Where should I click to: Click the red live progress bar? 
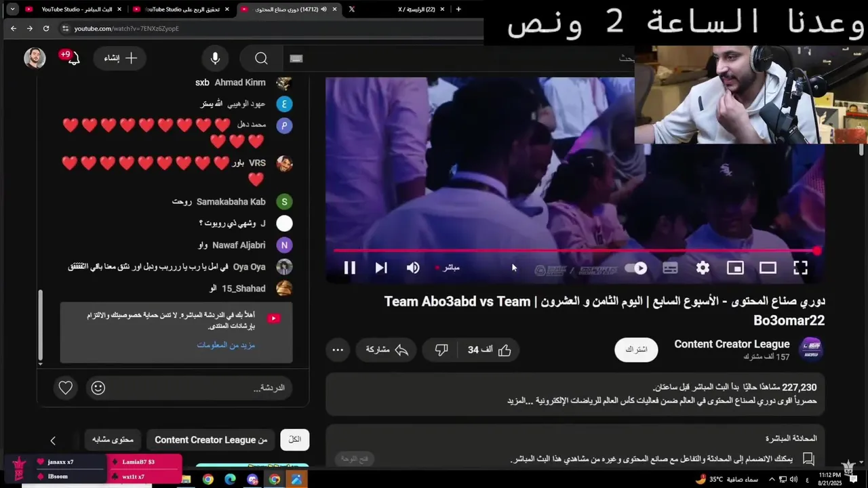[x=575, y=251]
